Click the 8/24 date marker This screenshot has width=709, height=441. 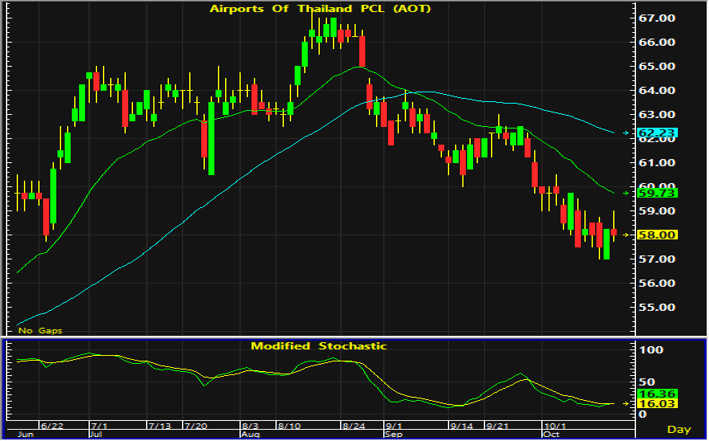point(354,426)
